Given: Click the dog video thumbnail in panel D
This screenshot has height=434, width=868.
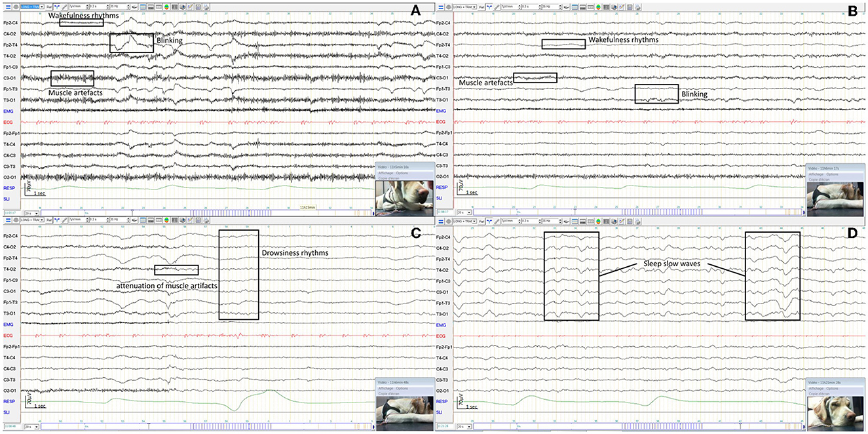Looking at the screenshot, I should tap(835, 414).
